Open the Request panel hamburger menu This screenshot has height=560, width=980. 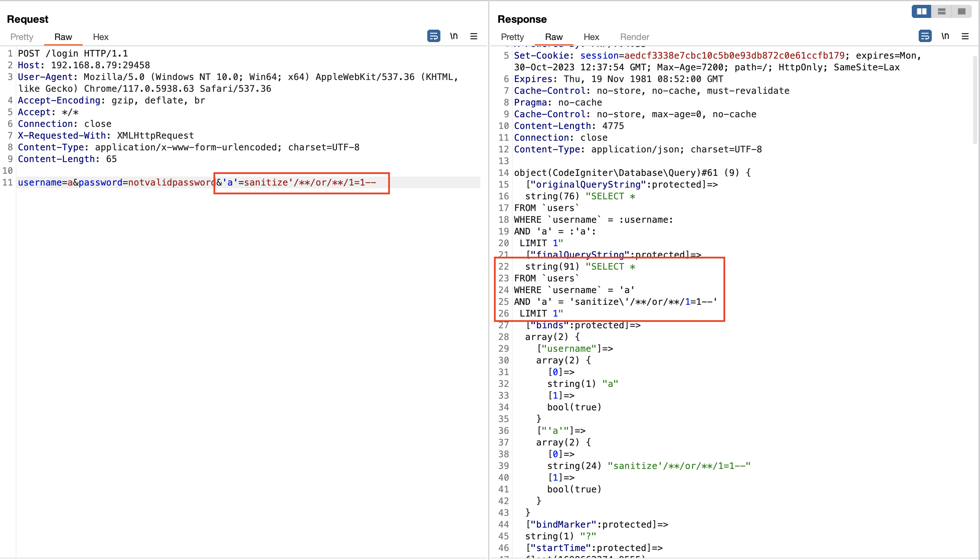pos(474,36)
